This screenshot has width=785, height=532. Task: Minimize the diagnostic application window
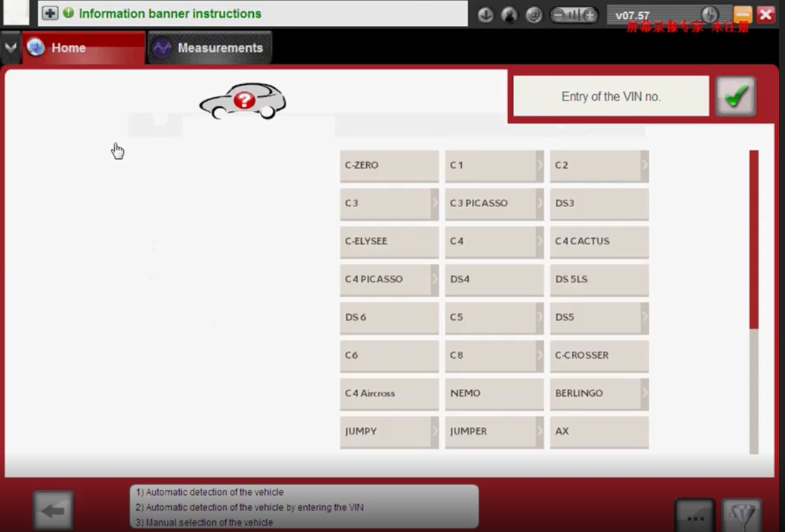click(743, 14)
